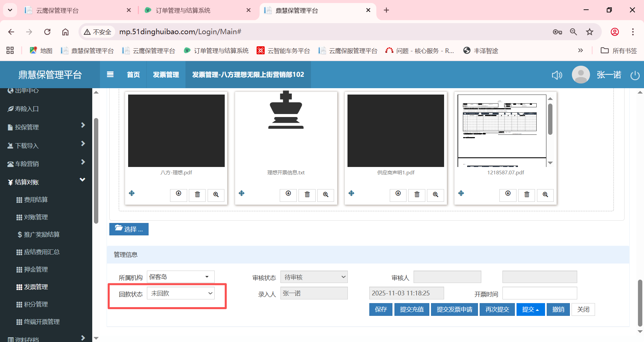644x342 pixels.
Task: Click the main page vertical scrollbar
Action: (640, 303)
